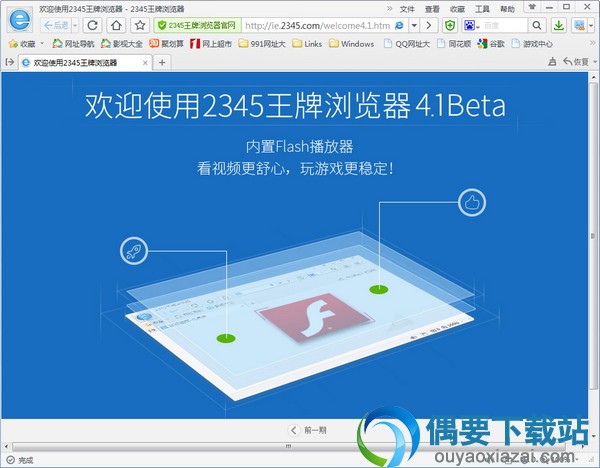Toggle the sidebar arrow left of tabs
The image size is (600, 468).
pyautogui.click(x=10, y=62)
